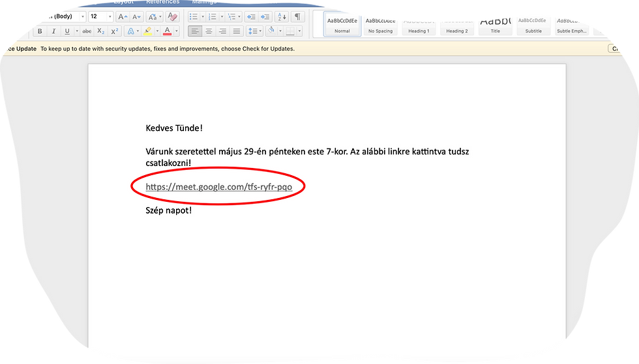Apply text effects with the outlined A icon
639x364 pixels.
click(131, 31)
